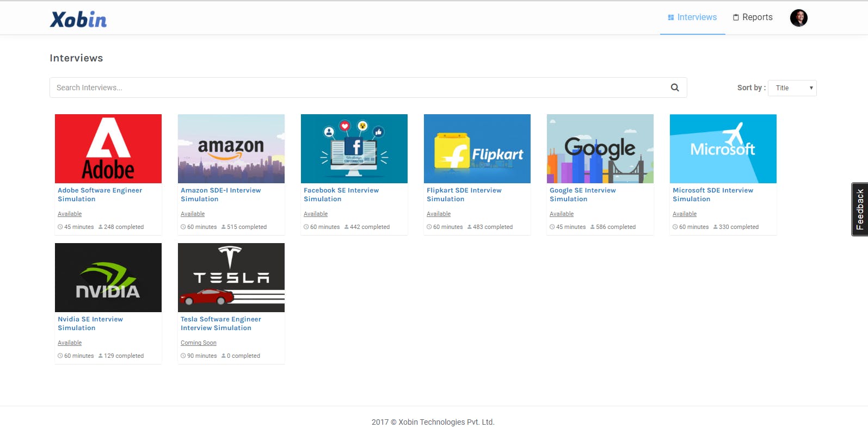Click person icon beside 330 completed

click(716, 227)
